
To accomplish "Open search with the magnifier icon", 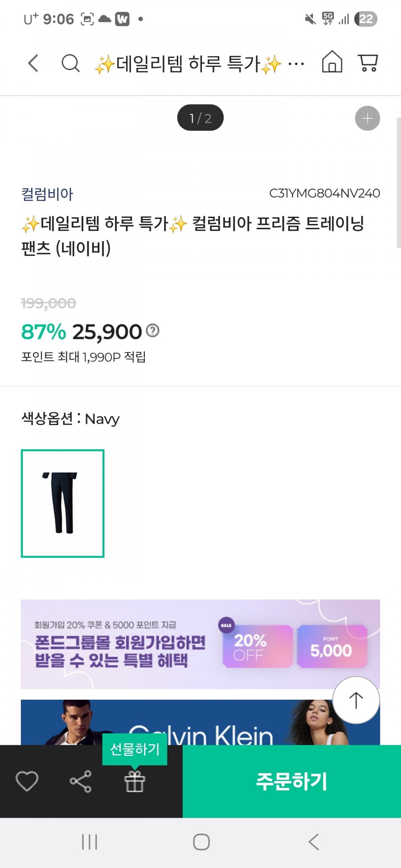I will click(70, 63).
